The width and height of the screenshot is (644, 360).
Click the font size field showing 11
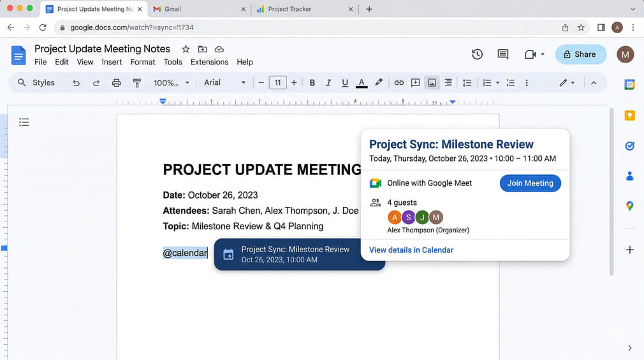click(277, 82)
